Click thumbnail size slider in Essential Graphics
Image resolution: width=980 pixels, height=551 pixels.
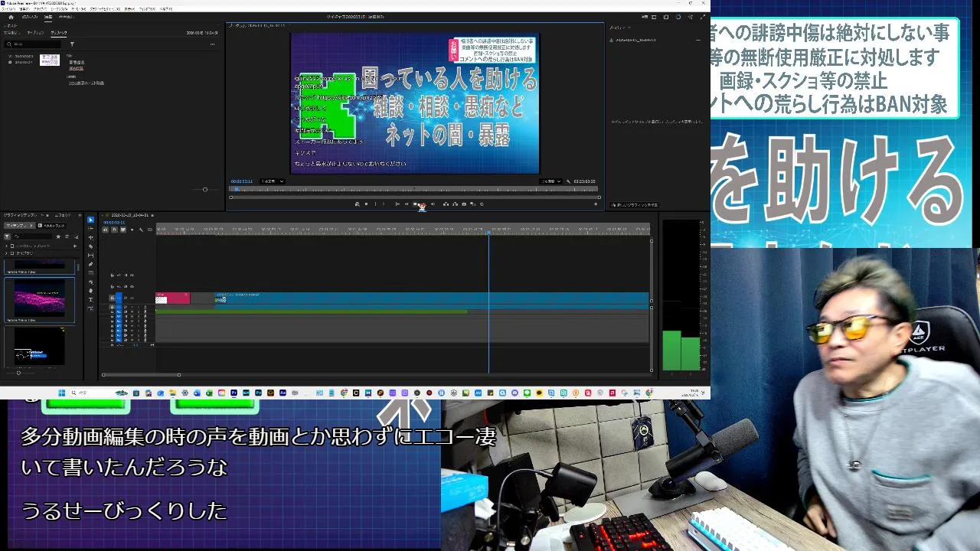(x=18, y=373)
